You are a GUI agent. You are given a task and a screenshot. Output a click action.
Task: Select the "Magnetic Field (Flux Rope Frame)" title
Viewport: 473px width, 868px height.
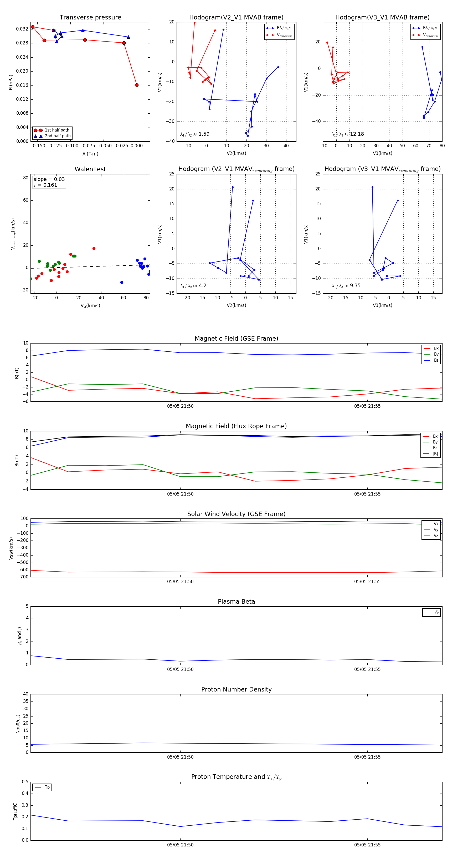pyautogui.click(x=236, y=426)
